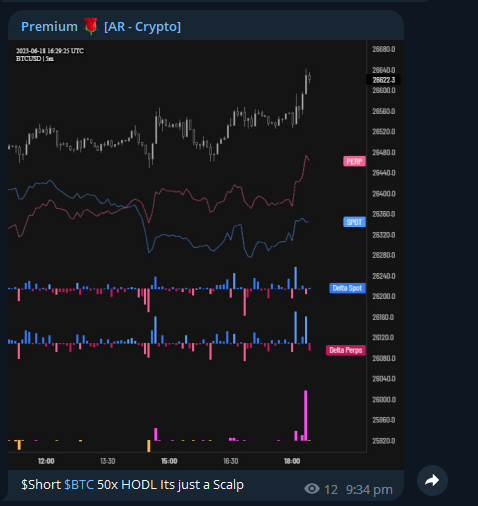Viewport: 478px width, 506px height.
Task: Open the $BTC cashtag link
Action: point(79,484)
